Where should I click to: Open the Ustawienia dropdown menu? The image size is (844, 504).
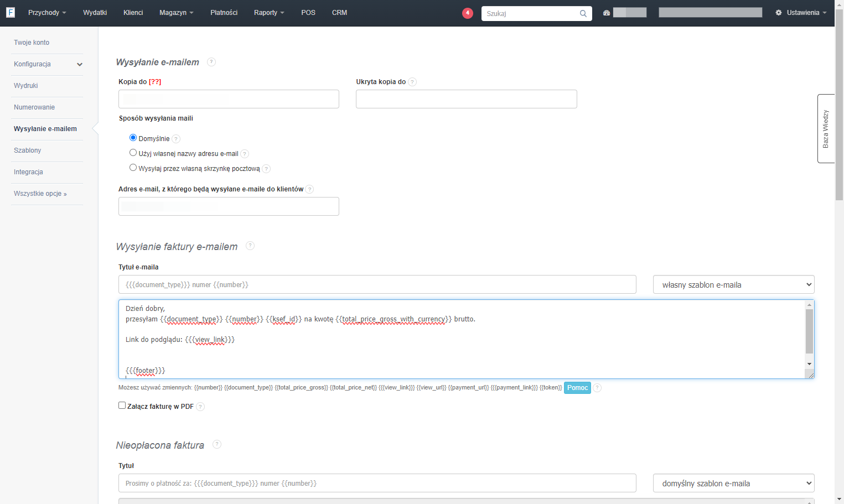click(801, 13)
